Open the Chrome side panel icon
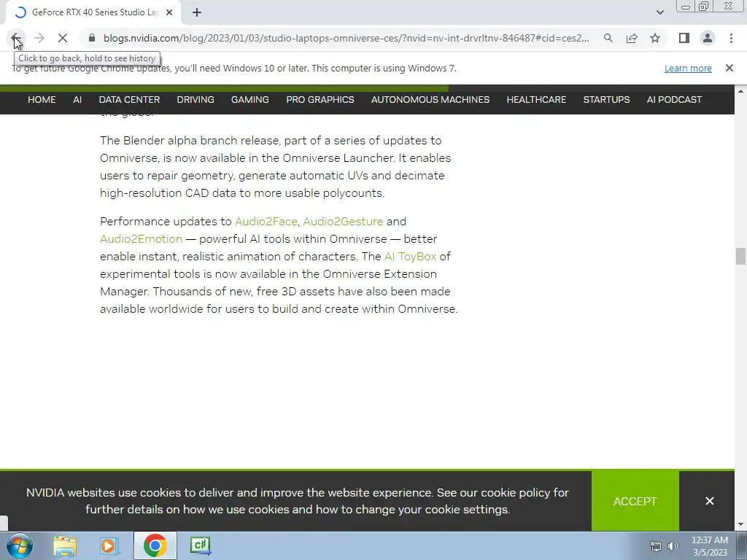The image size is (747, 560). [x=684, y=38]
